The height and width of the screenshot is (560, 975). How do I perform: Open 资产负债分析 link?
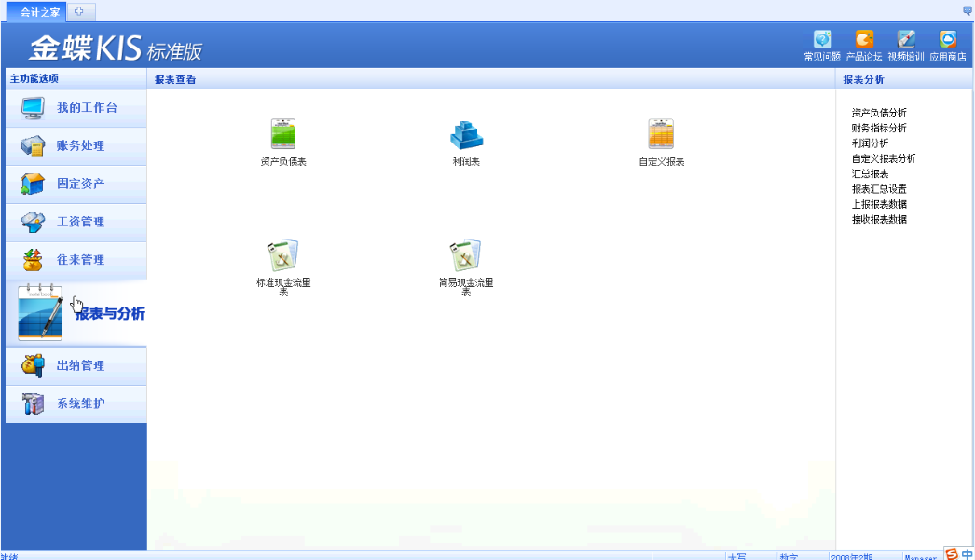[879, 113]
